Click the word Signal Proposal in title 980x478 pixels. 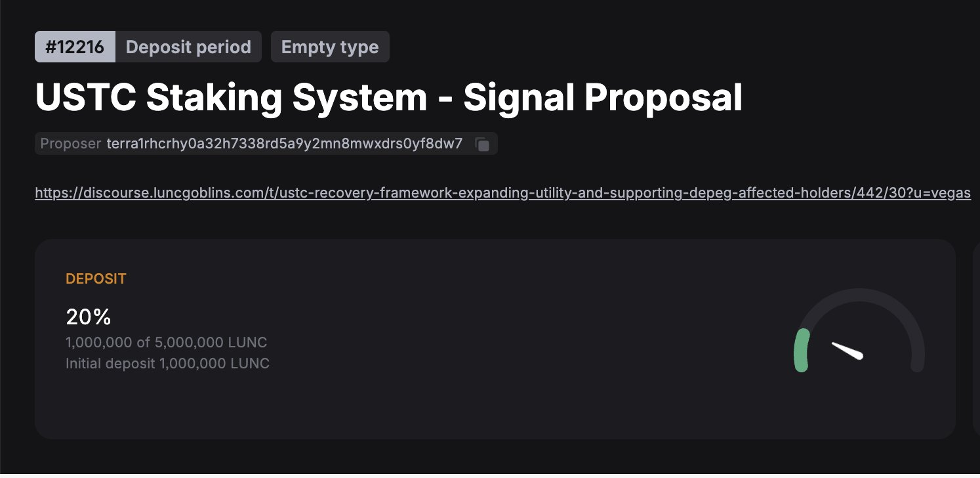(x=603, y=97)
